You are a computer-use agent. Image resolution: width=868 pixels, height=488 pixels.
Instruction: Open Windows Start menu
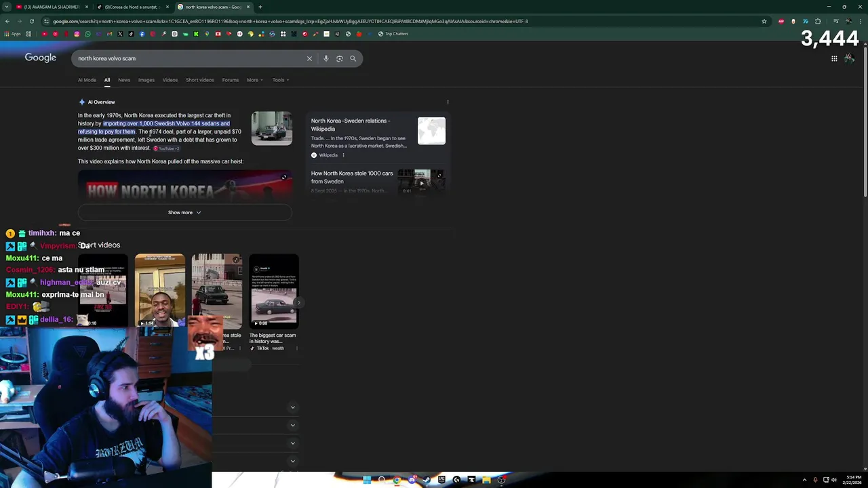click(367, 480)
